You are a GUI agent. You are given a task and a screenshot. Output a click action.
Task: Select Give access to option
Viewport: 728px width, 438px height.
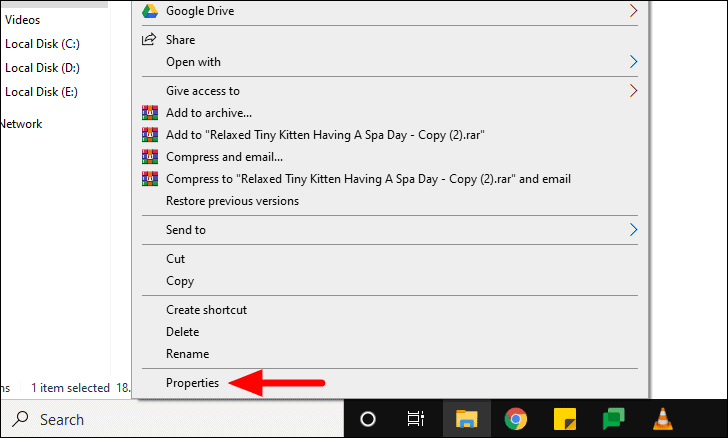pos(390,91)
